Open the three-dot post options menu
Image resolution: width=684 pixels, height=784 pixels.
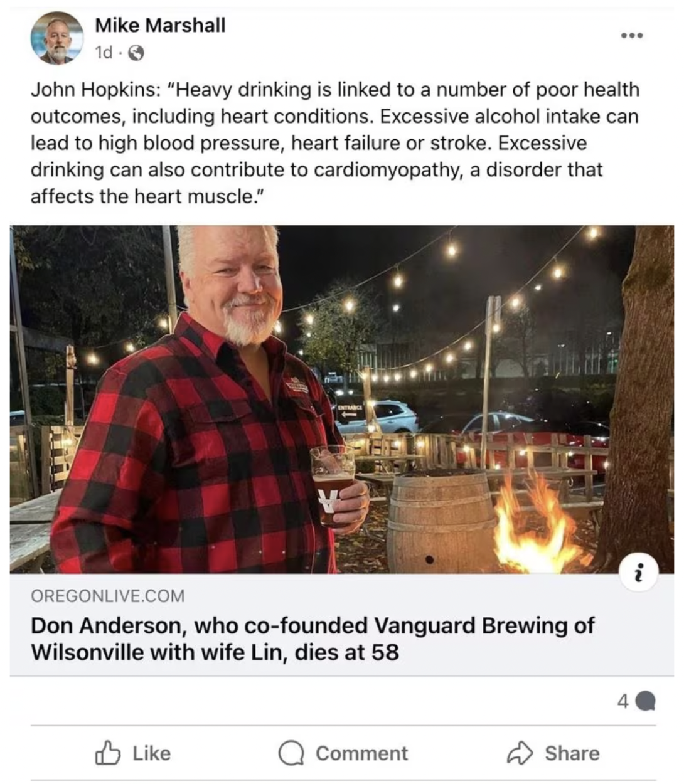click(x=632, y=35)
